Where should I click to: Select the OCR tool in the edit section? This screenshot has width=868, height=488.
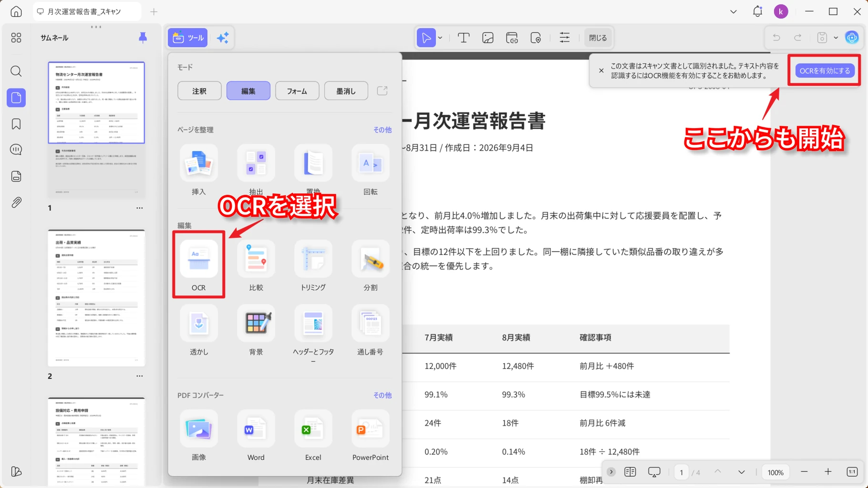tap(199, 265)
